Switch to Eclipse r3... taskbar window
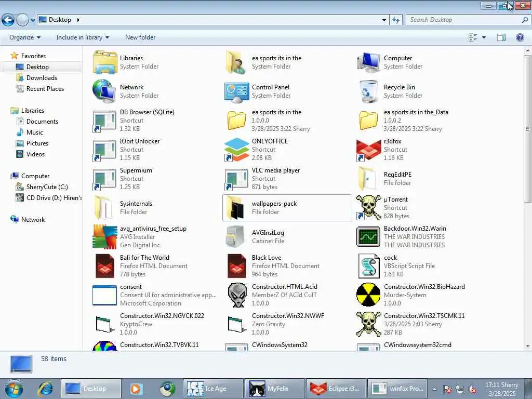The width and height of the screenshot is (532, 399). [336, 389]
